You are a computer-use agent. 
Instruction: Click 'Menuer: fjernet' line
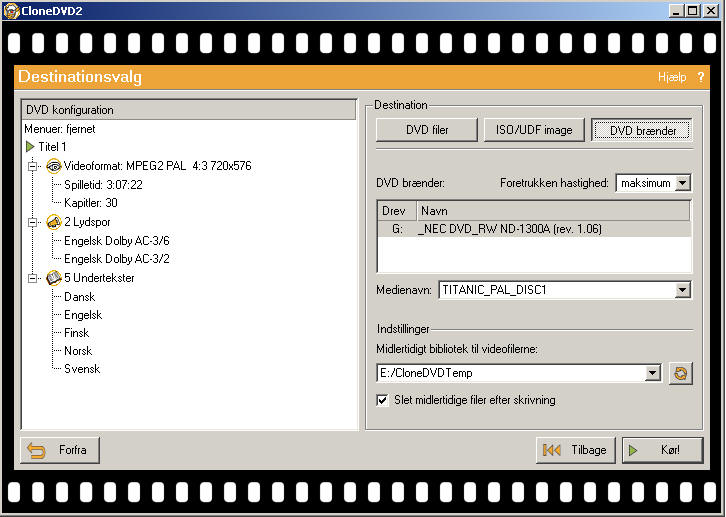(60, 129)
